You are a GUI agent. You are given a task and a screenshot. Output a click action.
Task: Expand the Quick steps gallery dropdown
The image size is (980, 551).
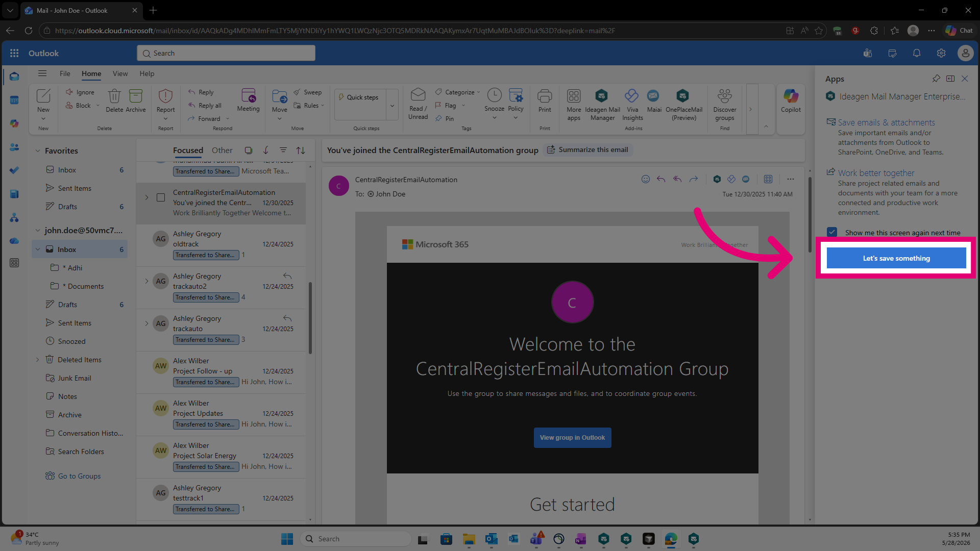pos(392,105)
